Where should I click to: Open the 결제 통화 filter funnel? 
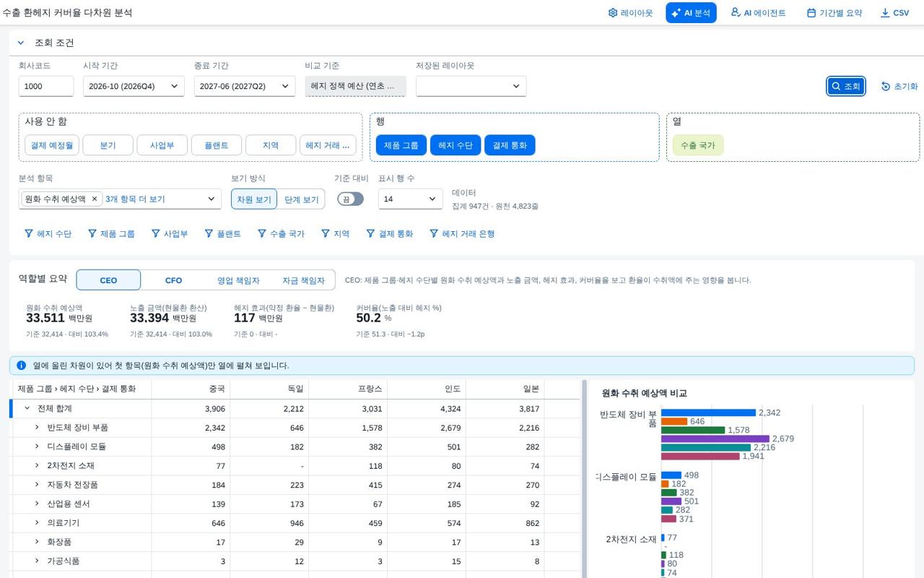point(389,233)
